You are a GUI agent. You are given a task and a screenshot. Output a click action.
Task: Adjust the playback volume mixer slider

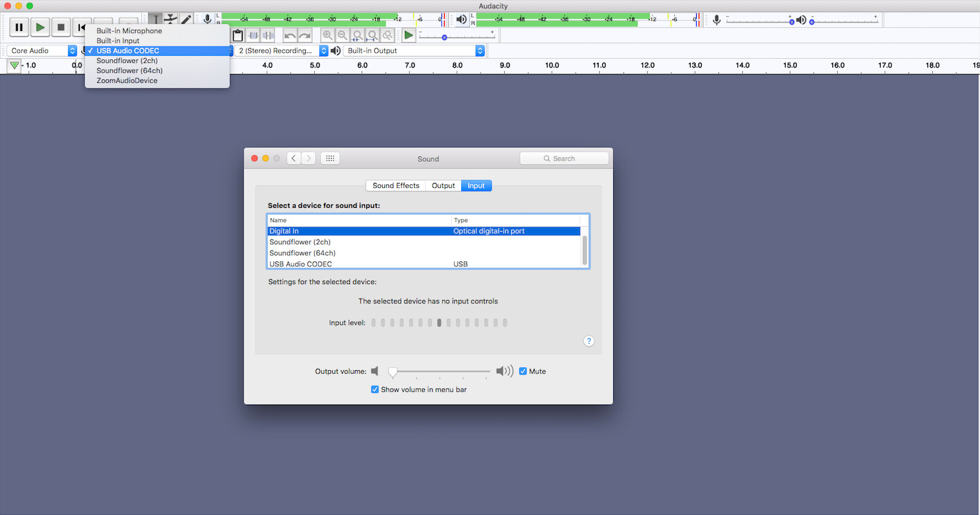click(x=844, y=21)
